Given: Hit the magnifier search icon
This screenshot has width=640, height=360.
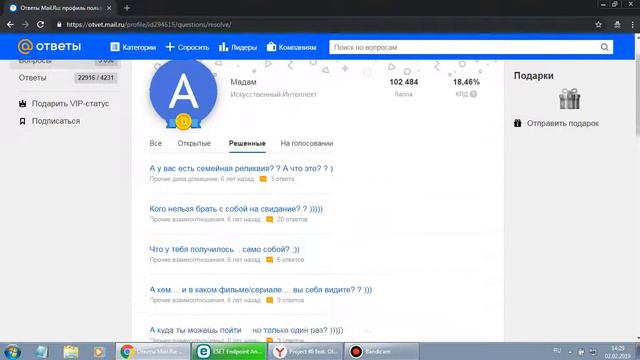Looking at the screenshot, I should (x=604, y=47).
